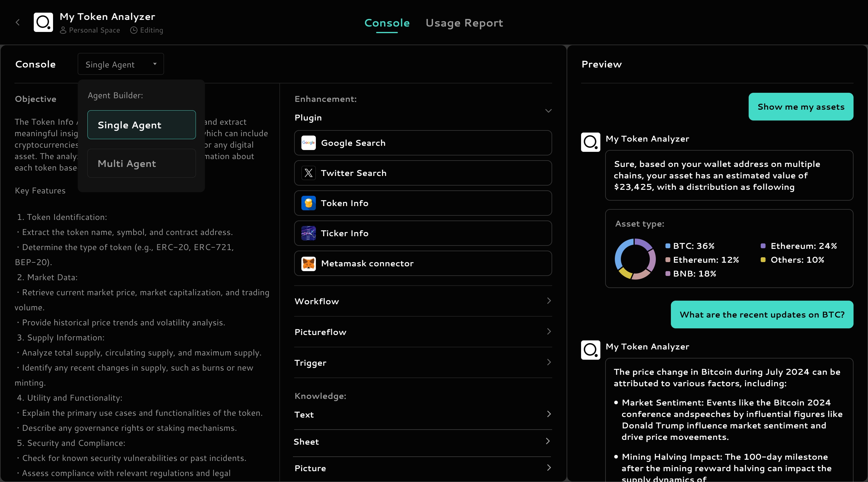Click the Twitter X plugin icon

(308, 173)
